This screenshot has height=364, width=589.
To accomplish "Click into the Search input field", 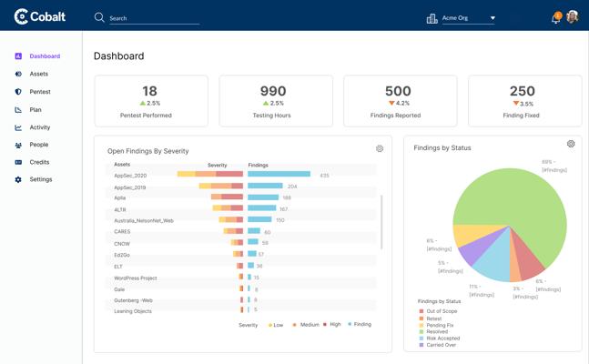I will [x=153, y=18].
